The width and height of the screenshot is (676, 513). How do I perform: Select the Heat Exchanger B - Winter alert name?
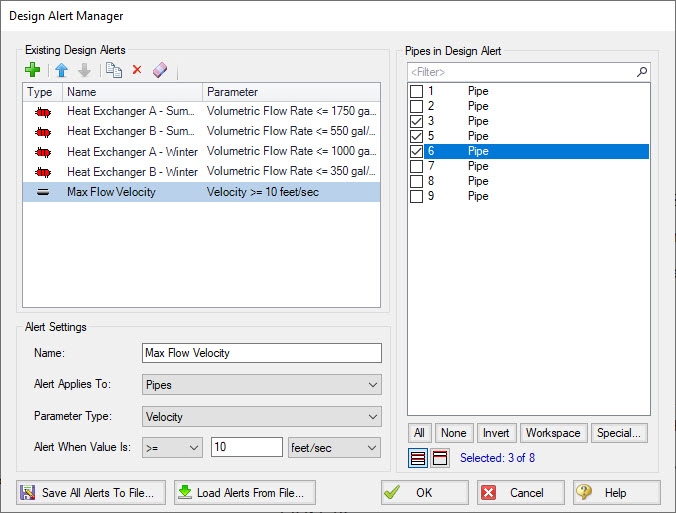[x=132, y=172]
